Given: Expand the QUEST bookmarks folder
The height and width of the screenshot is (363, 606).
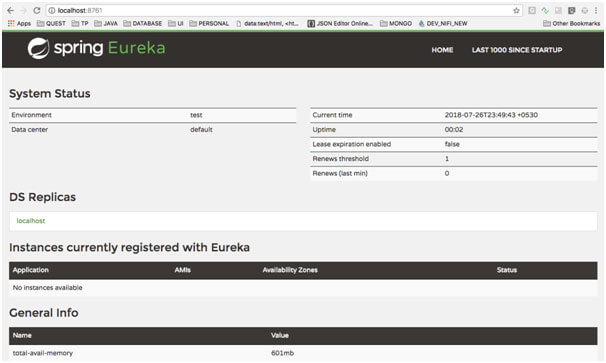Looking at the screenshot, I should tap(51, 24).
